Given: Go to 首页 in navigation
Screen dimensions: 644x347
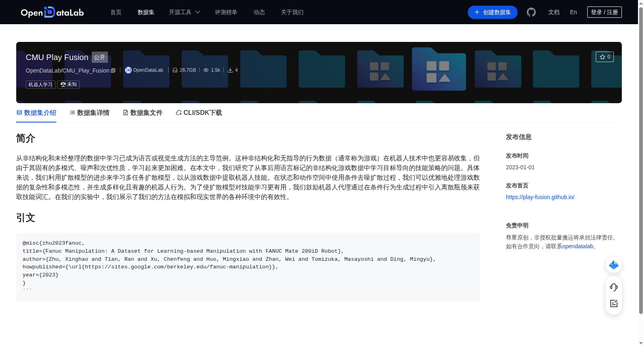Looking at the screenshot, I should [116, 12].
